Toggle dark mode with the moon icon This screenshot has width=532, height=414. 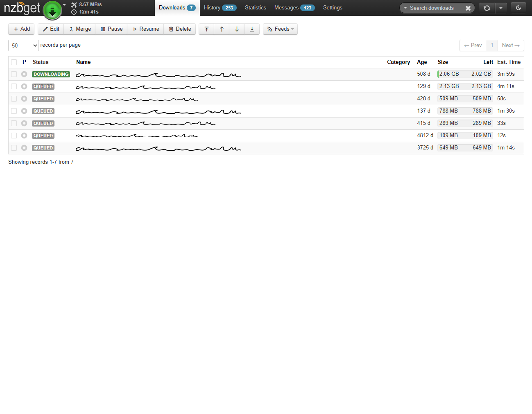518,8
